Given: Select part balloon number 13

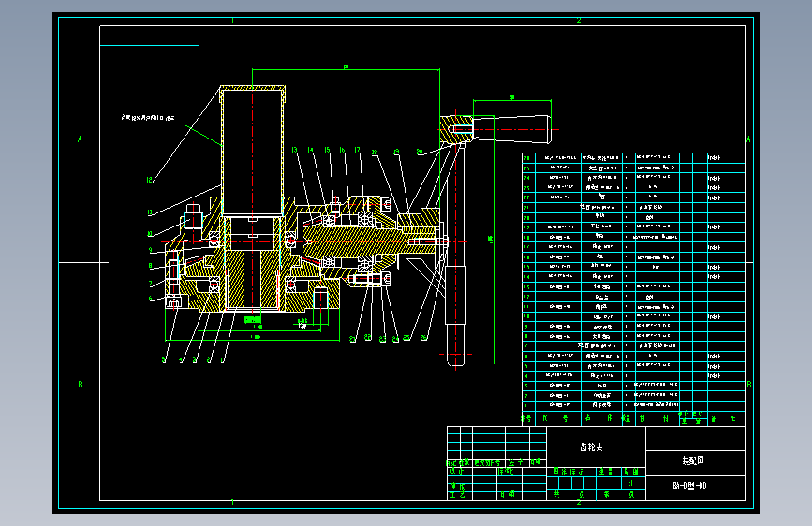Looking at the screenshot, I should (x=294, y=150).
